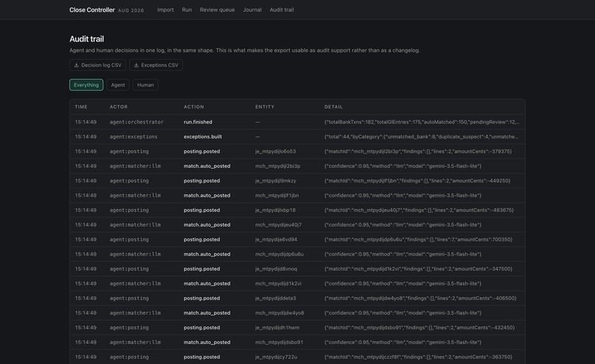The image size is (595, 364).
Task: Go to the Review queue
Action: (217, 10)
